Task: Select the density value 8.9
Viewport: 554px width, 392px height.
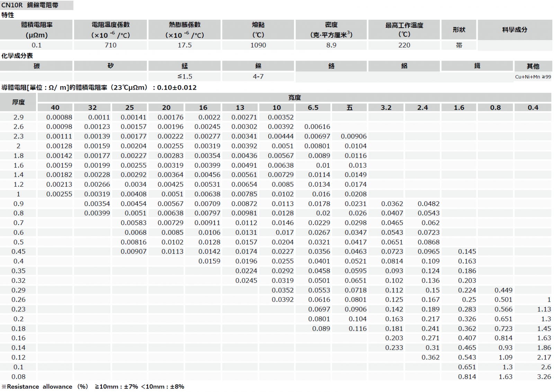Action: 331,45
